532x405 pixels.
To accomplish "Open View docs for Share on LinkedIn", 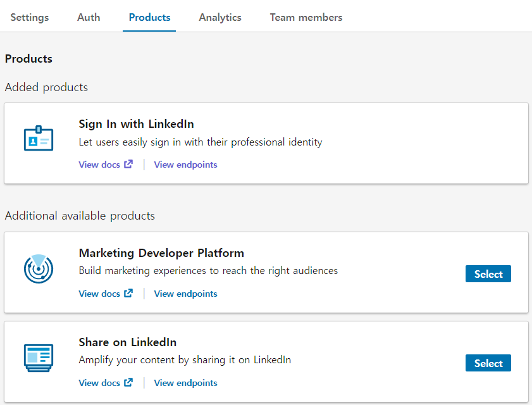I will click(x=99, y=383).
